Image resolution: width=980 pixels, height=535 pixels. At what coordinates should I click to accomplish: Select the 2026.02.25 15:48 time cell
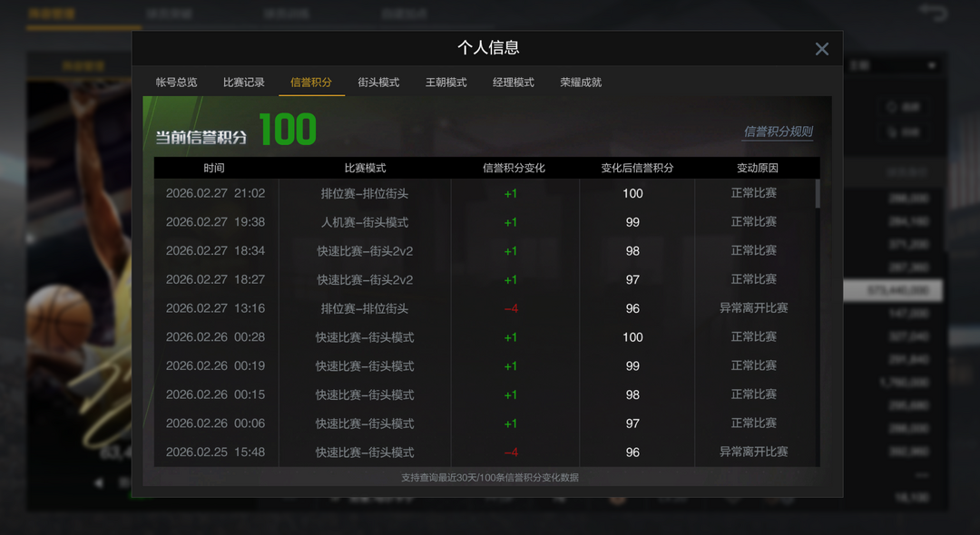click(x=216, y=452)
